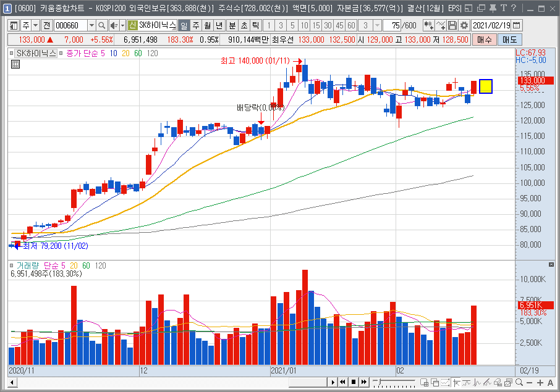The height and width of the screenshot is (392, 560).
Task: Select the 월 monthly period toggle
Action: (x=208, y=25)
